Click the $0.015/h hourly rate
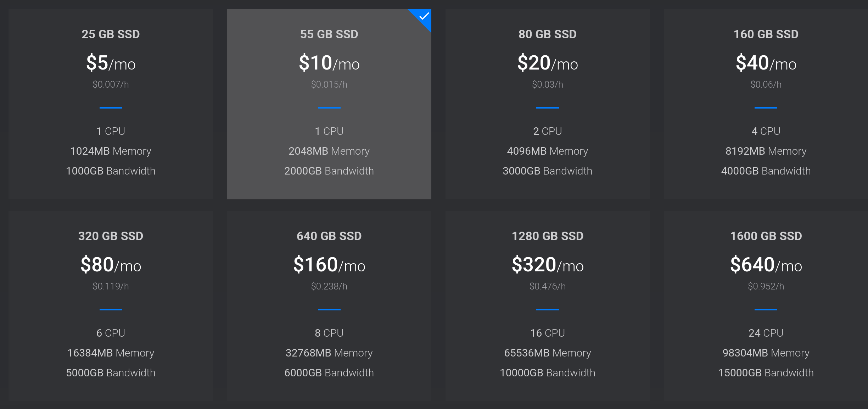This screenshot has height=409, width=868. (x=329, y=84)
